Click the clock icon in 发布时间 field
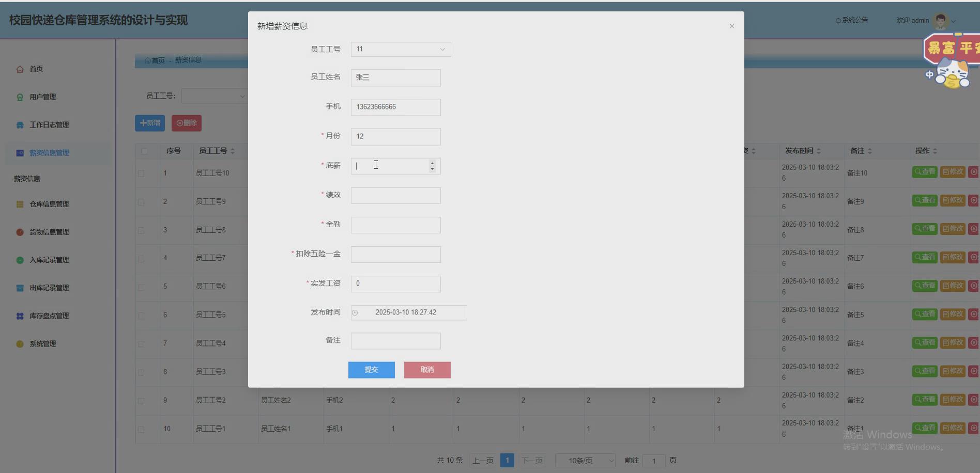The height and width of the screenshot is (473, 980). [x=356, y=312]
